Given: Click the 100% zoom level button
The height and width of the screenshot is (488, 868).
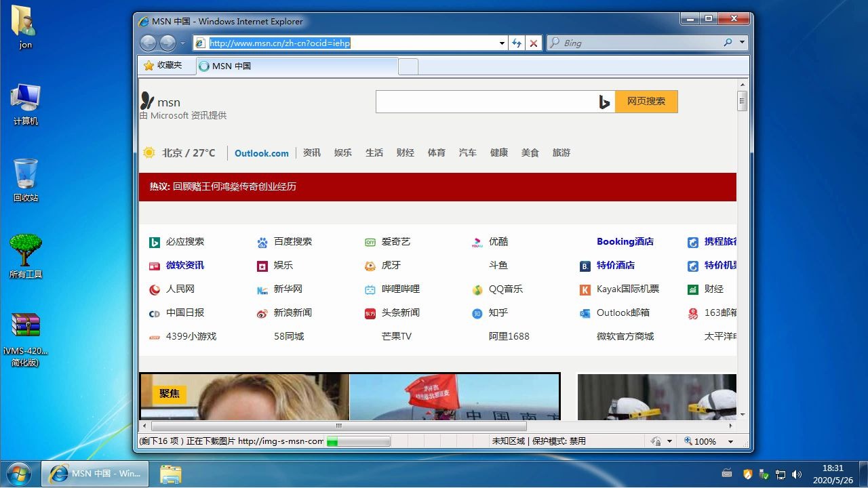Looking at the screenshot, I should click(x=701, y=441).
